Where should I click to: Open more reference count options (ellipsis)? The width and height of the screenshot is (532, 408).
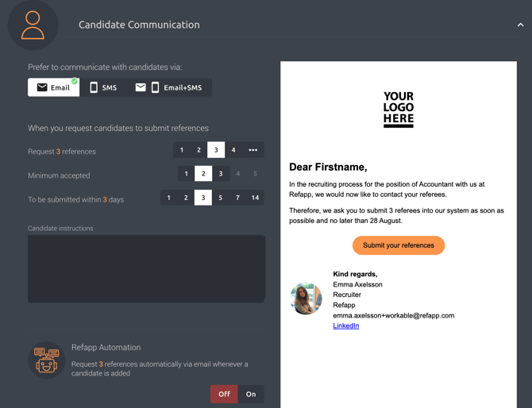pyautogui.click(x=253, y=150)
